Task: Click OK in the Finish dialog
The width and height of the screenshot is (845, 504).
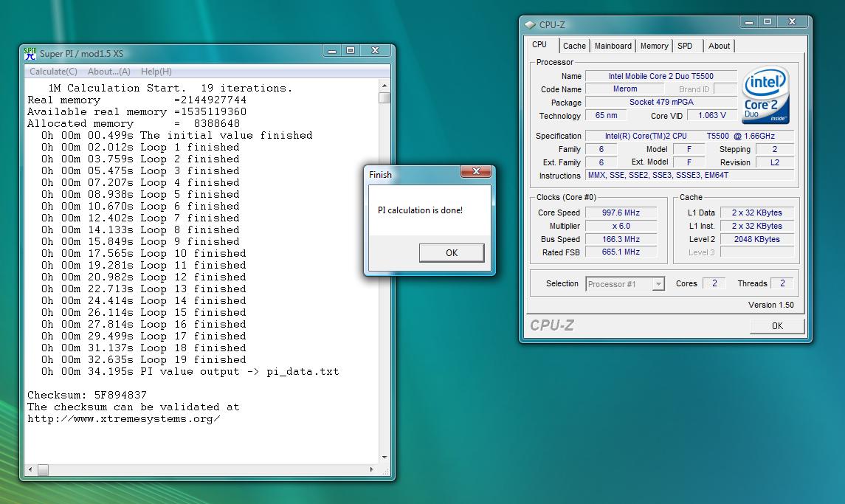Action: tap(452, 253)
